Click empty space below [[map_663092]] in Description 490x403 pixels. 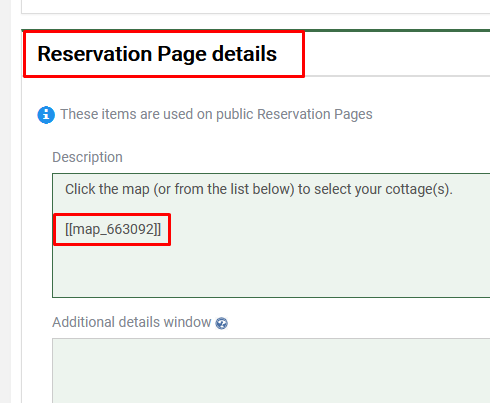tap(271, 270)
